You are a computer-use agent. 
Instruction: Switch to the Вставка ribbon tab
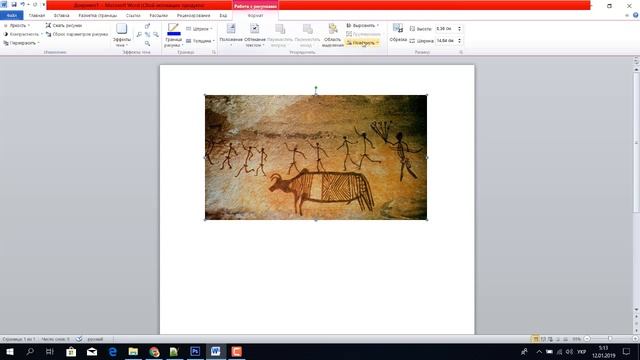pyautogui.click(x=62, y=16)
